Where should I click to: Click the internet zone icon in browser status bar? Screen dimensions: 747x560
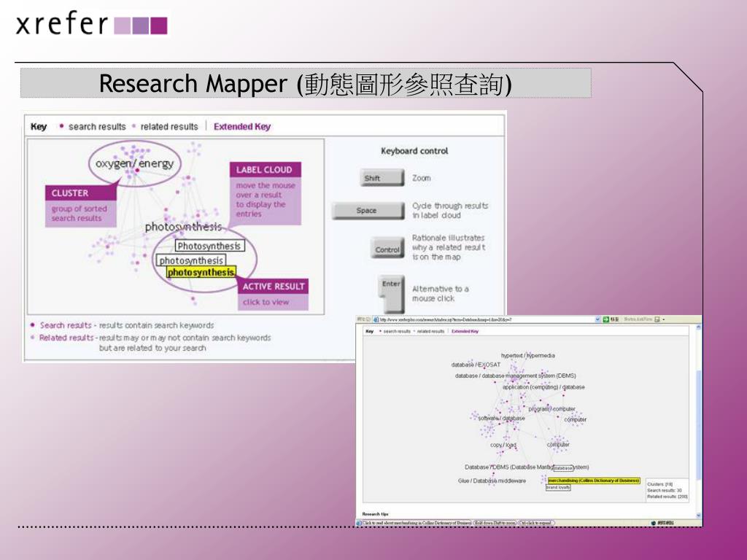(653, 523)
